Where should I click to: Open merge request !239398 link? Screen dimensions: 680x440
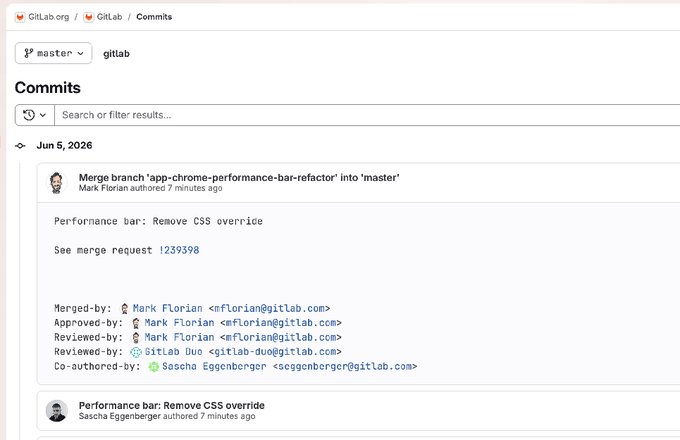179,250
